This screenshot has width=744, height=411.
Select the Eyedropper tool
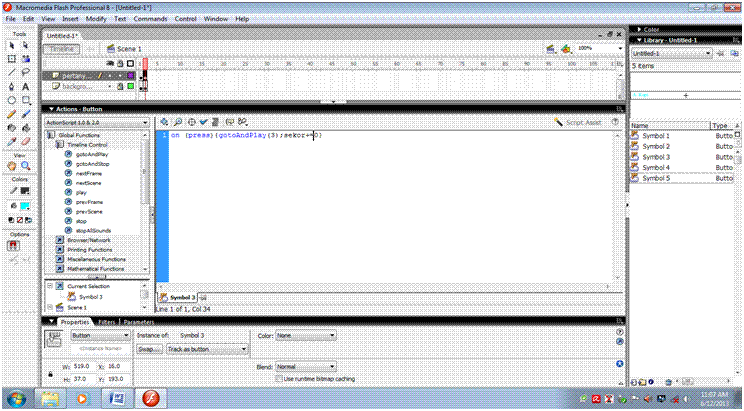(x=12, y=141)
